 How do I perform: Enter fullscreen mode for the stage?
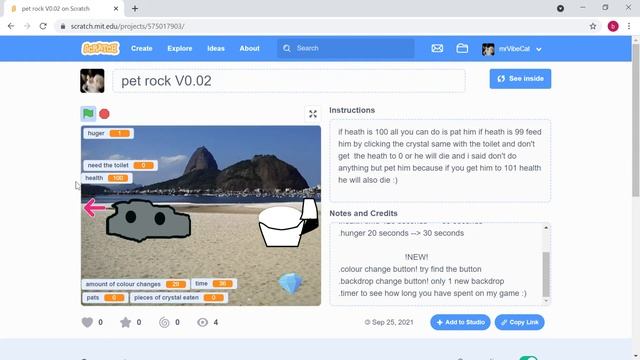[x=313, y=114]
